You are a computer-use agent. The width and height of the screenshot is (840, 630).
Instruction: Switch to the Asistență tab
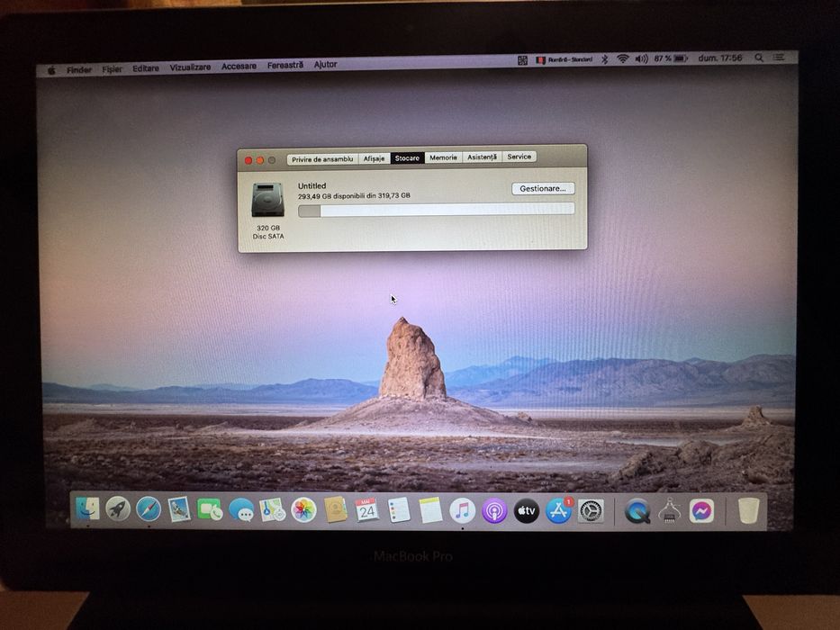point(483,157)
